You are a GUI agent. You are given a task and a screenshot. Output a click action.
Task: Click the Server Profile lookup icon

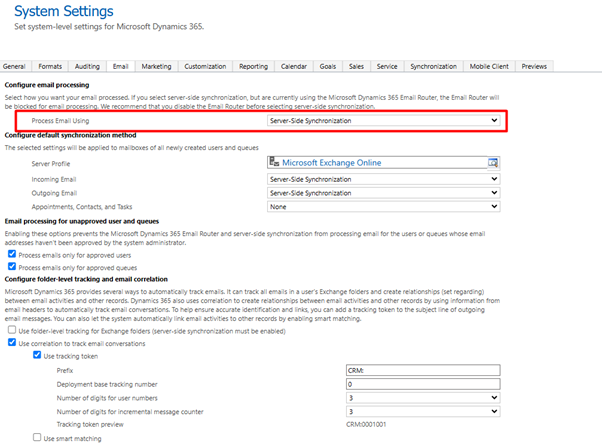(492, 163)
